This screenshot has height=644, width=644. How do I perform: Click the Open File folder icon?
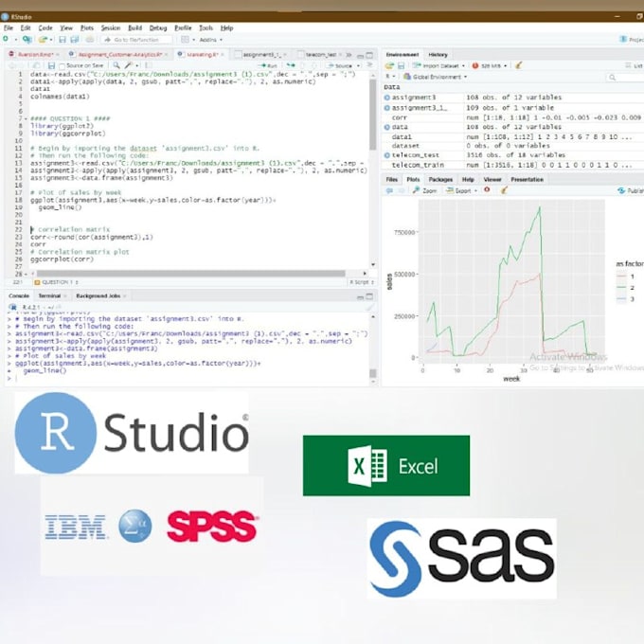[43, 40]
